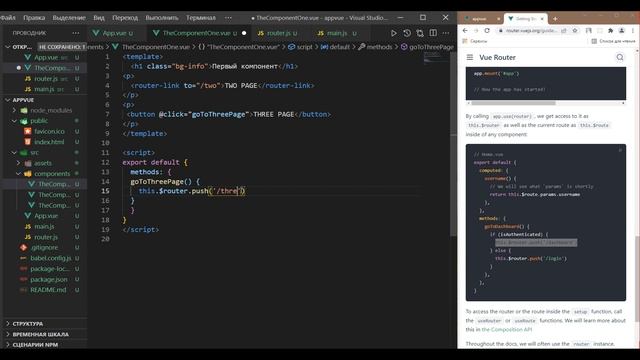Open the Выделение menu
640x360 pixels.
click(69, 18)
